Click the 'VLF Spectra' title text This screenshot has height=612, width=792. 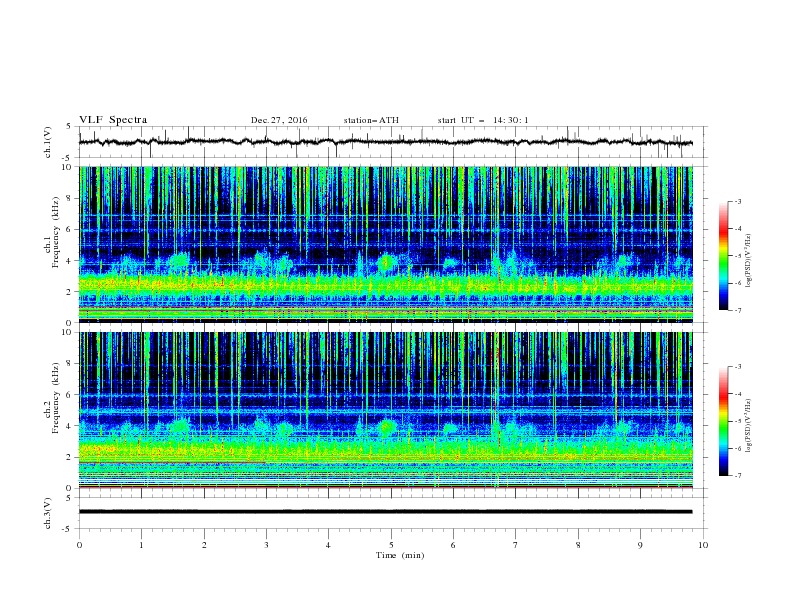[x=113, y=120]
